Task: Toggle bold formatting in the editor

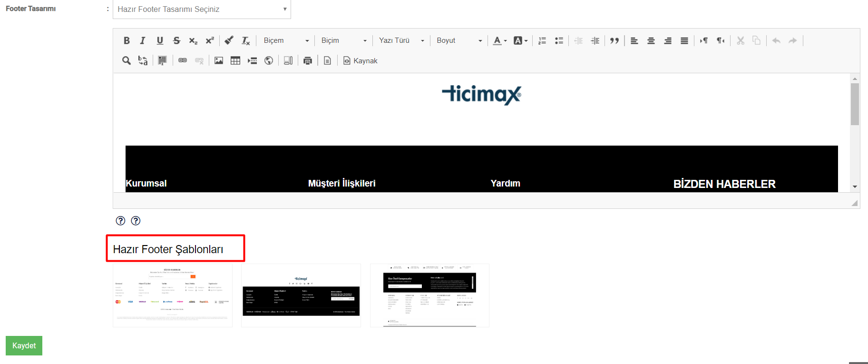Action: pyautogui.click(x=127, y=40)
